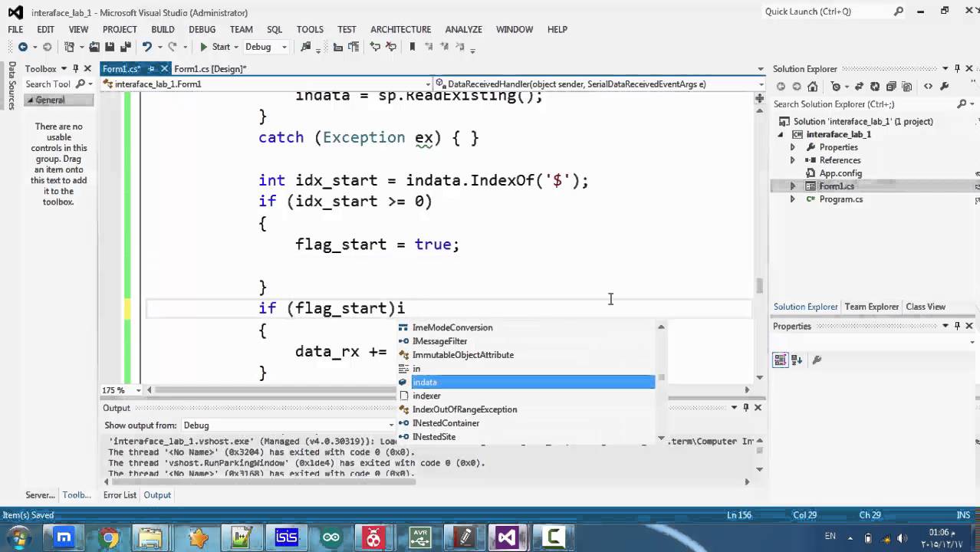The width and height of the screenshot is (980, 552).
Task: Switch to the Team Explorer tab
Action: pyautogui.click(x=871, y=307)
